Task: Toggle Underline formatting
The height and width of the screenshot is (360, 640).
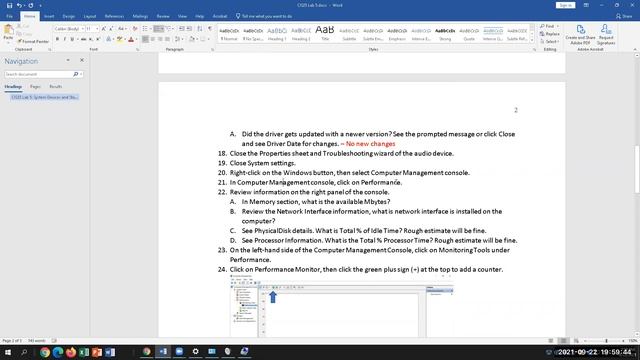Action: coord(72,39)
